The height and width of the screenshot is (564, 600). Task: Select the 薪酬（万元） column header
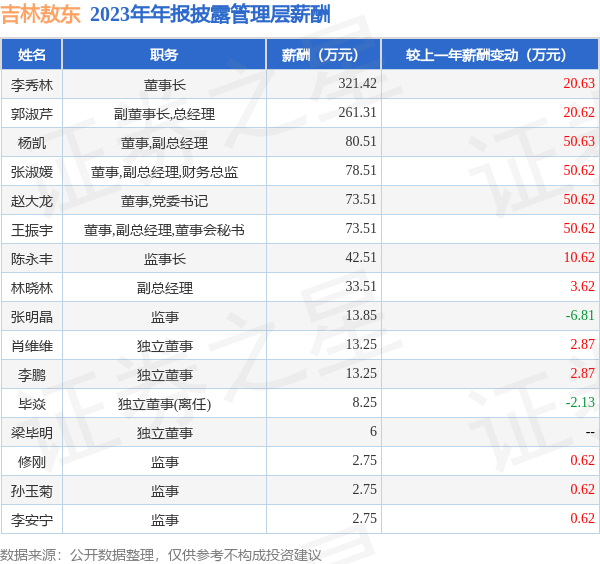click(324, 55)
